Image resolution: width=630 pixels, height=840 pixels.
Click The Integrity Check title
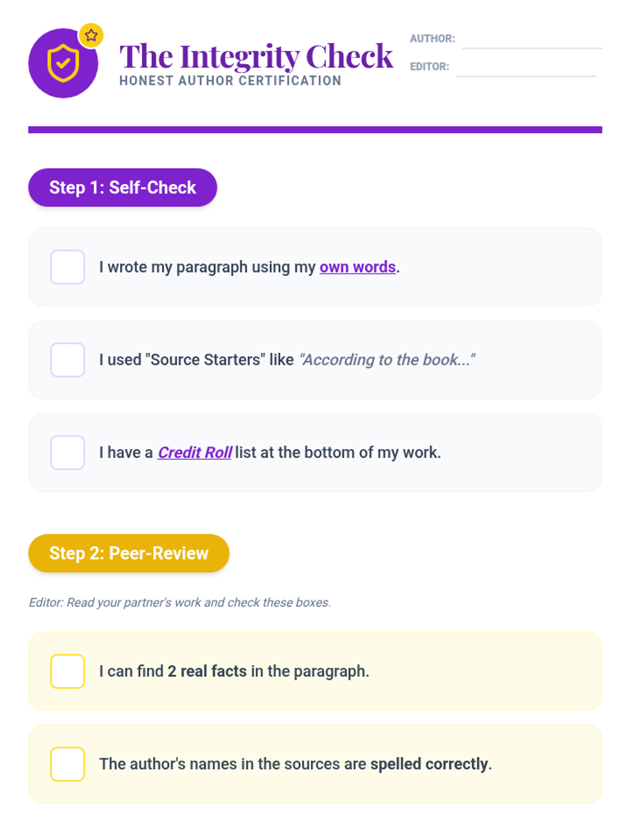[x=256, y=56]
